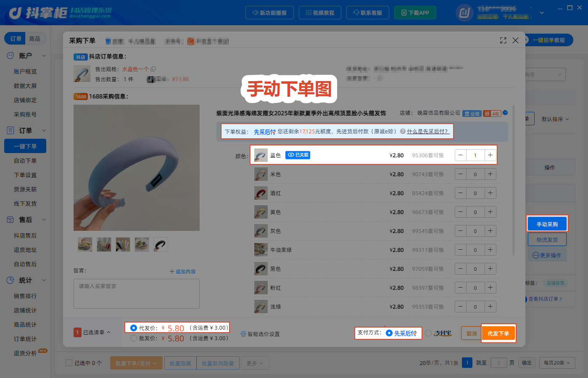Viewport: 588px width, 378px height.
Task: Click 下载APP in the top bar
Action: (x=415, y=13)
